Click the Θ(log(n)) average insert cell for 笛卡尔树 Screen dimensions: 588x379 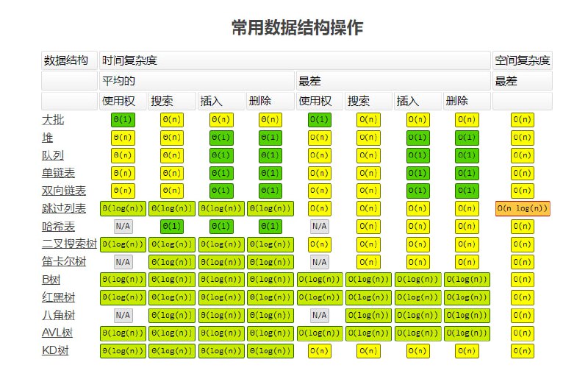(221, 262)
